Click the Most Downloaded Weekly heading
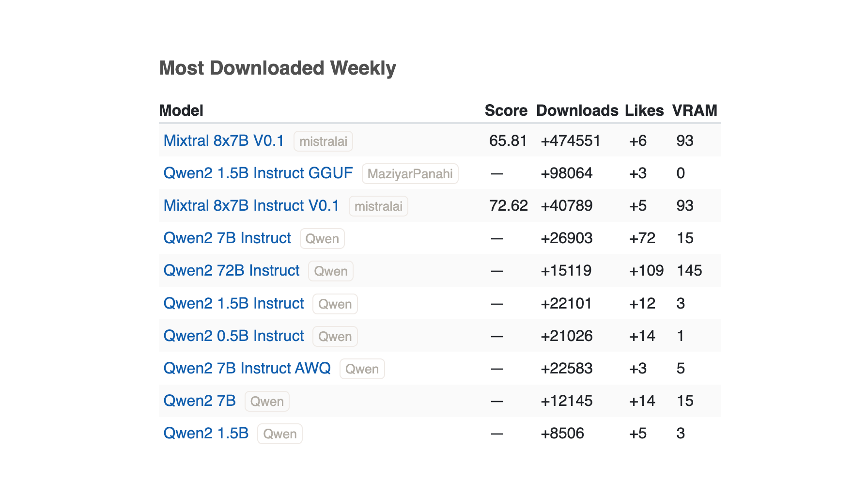The image size is (868, 496). point(278,68)
